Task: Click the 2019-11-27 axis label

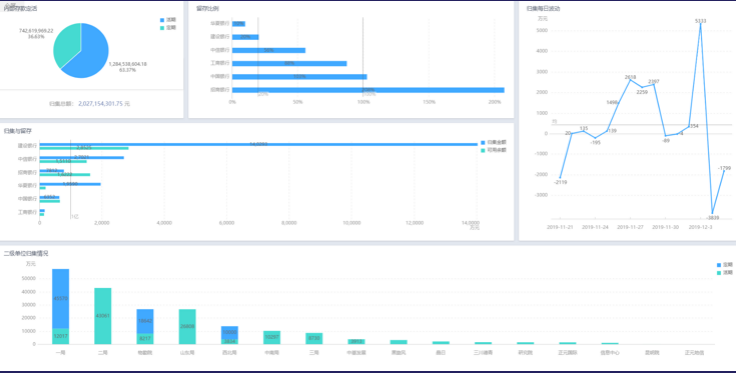Action: pos(630,227)
